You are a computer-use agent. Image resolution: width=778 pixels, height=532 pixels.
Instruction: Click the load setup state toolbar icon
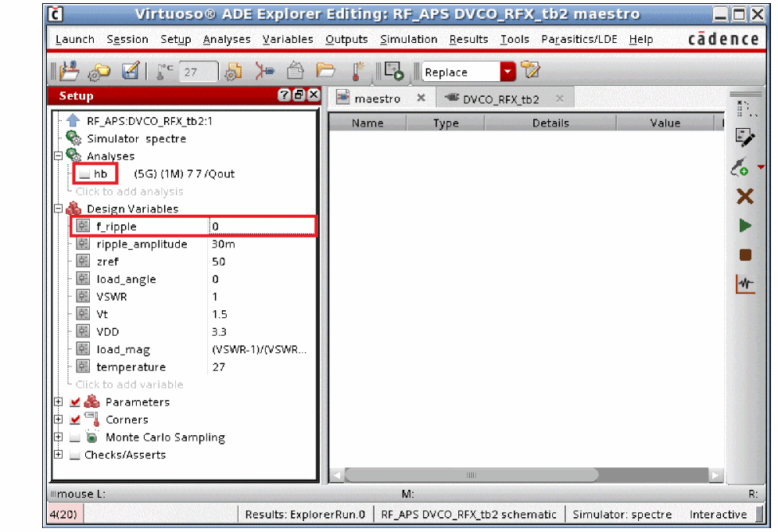coord(70,71)
